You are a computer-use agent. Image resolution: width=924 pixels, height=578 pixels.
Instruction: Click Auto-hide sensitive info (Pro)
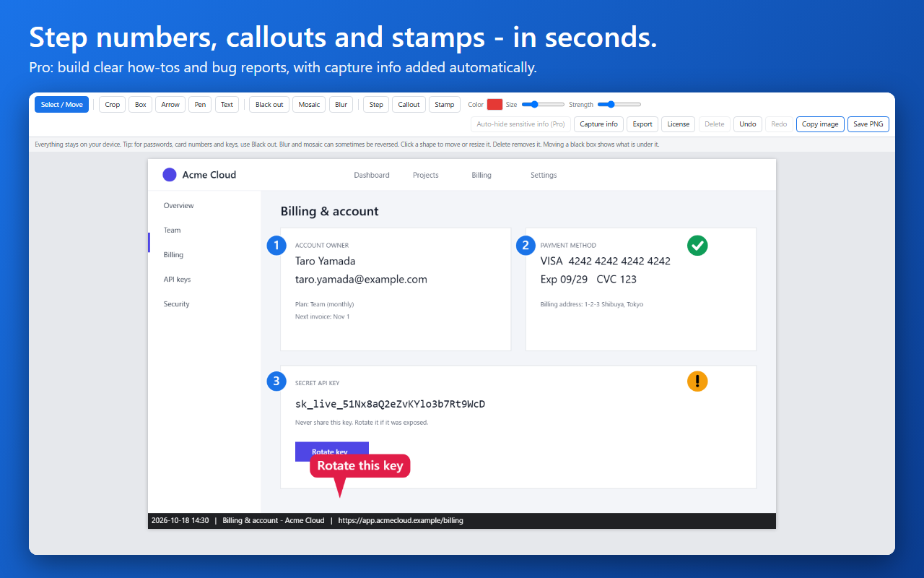point(520,124)
